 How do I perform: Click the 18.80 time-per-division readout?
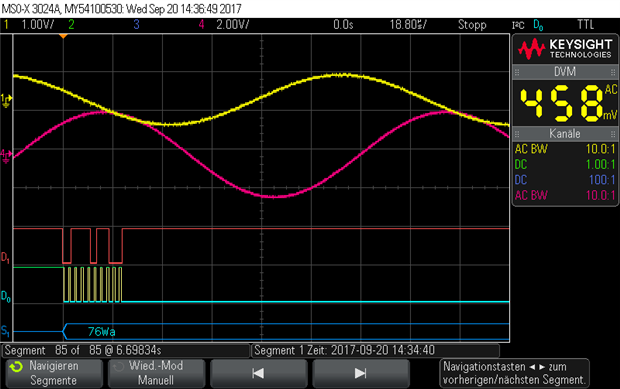(408, 25)
